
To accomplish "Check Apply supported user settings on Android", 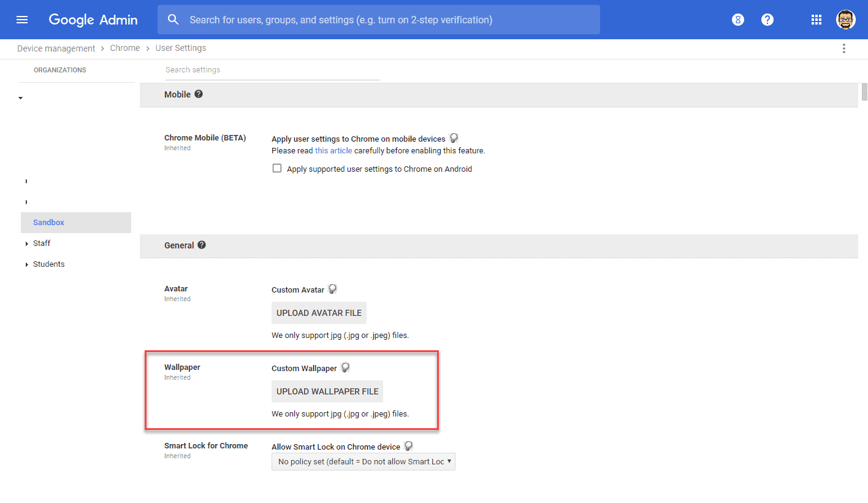I will point(277,169).
